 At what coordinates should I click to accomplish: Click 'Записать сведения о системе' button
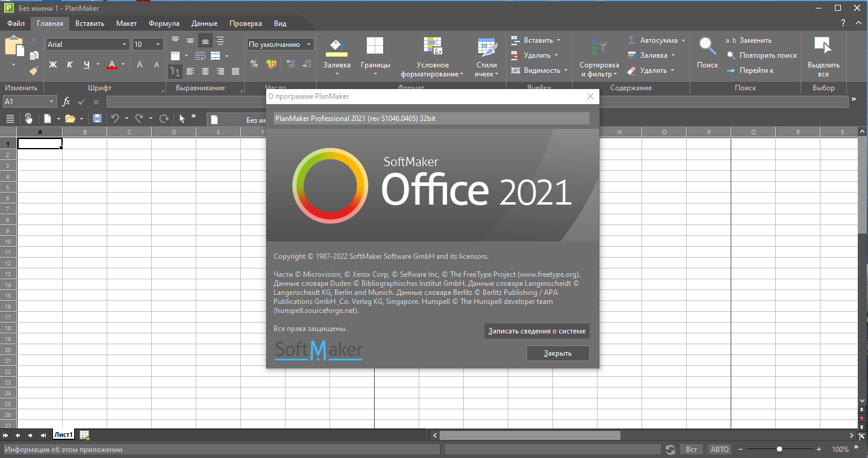pos(536,331)
